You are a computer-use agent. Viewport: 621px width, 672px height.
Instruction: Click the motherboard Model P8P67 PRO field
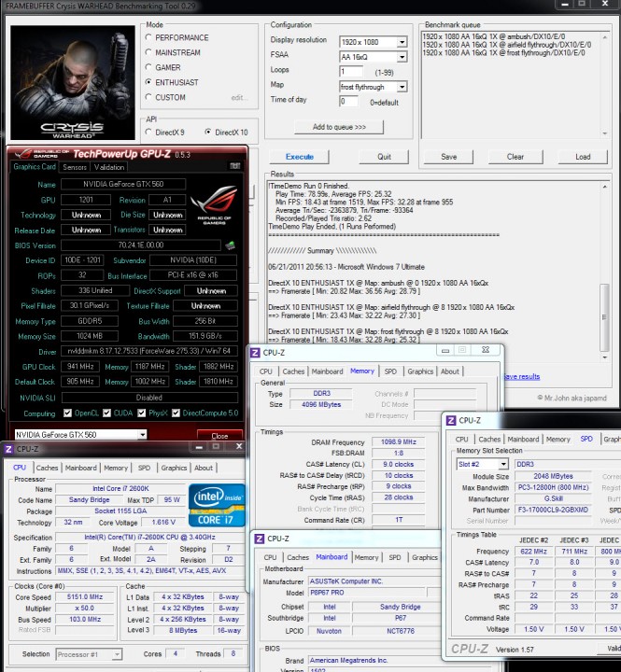pyautogui.click(x=368, y=593)
